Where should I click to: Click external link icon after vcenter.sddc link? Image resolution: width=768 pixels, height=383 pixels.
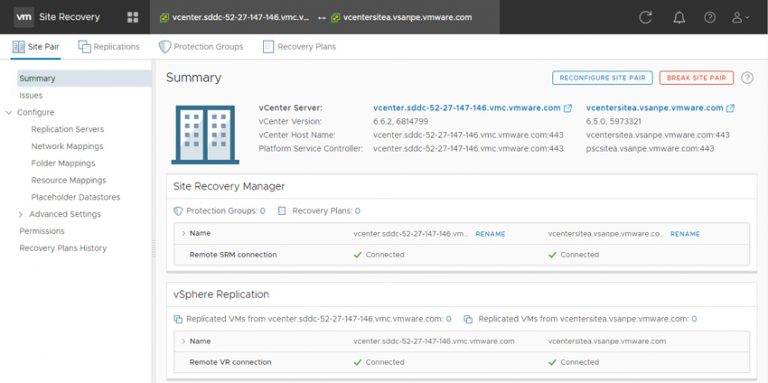click(568, 108)
